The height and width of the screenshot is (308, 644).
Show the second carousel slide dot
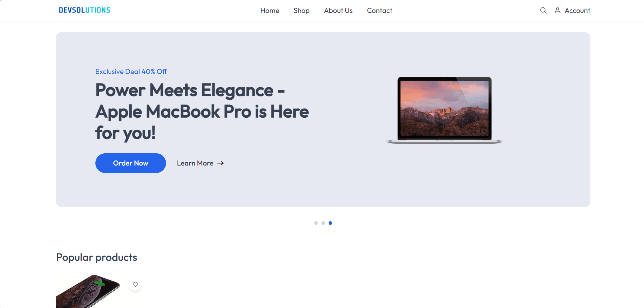click(x=323, y=223)
